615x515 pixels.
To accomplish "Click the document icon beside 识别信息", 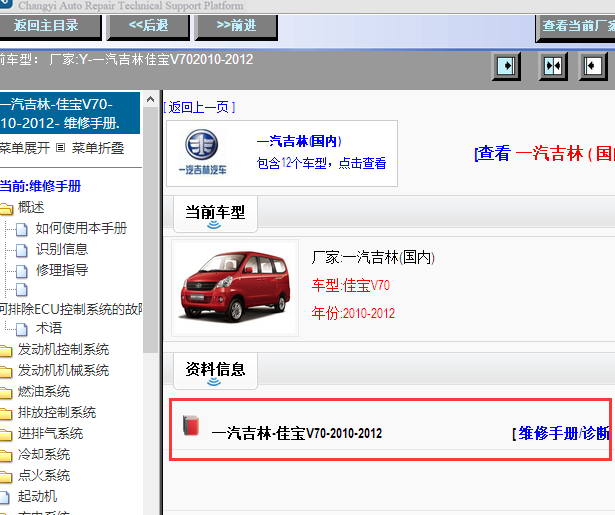I will pos(22,250).
